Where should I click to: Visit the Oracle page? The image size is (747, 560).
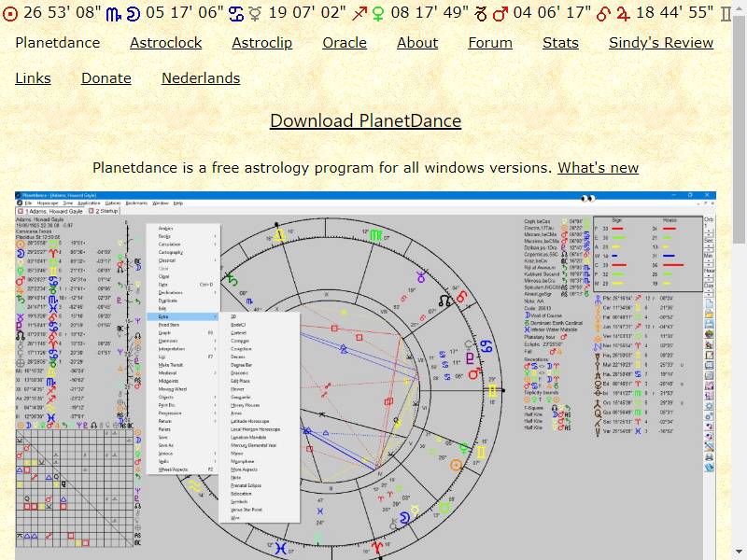(345, 43)
